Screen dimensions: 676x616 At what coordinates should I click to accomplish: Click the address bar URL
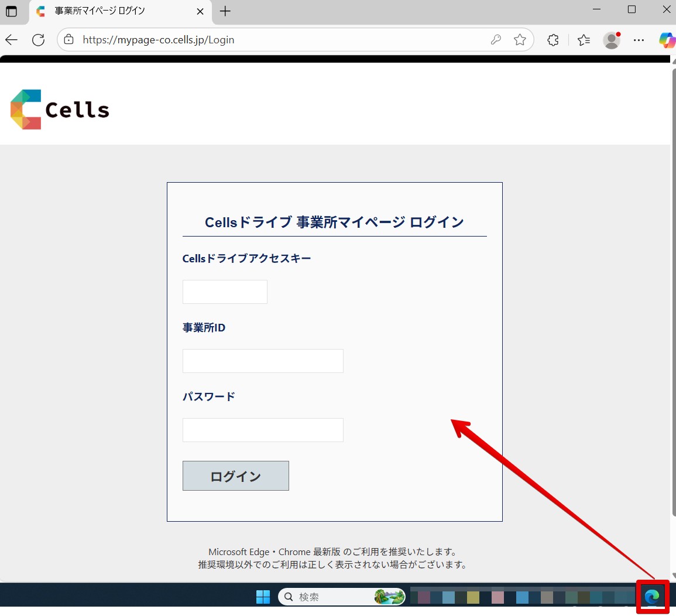pyautogui.click(x=159, y=40)
